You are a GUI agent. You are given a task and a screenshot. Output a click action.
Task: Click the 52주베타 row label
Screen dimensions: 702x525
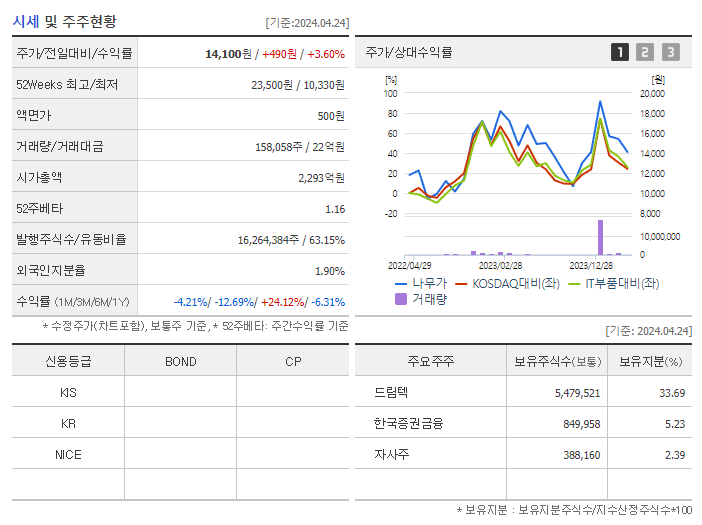point(39,209)
